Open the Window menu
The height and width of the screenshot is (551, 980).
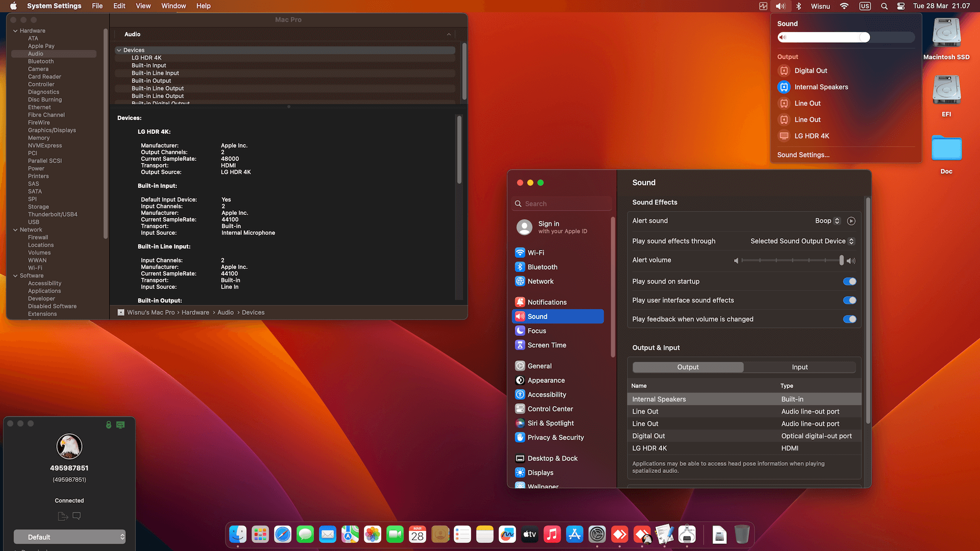(173, 6)
